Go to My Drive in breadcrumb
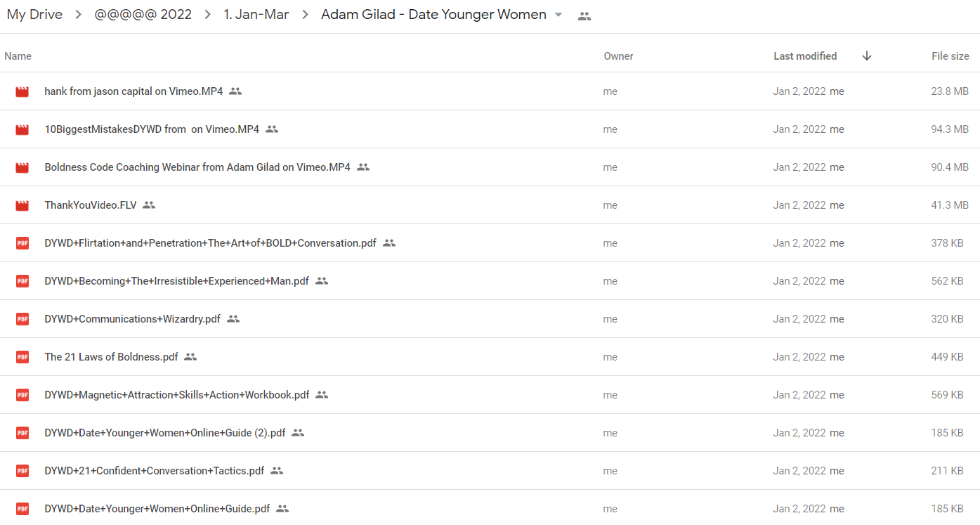 pyautogui.click(x=34, y=15)
